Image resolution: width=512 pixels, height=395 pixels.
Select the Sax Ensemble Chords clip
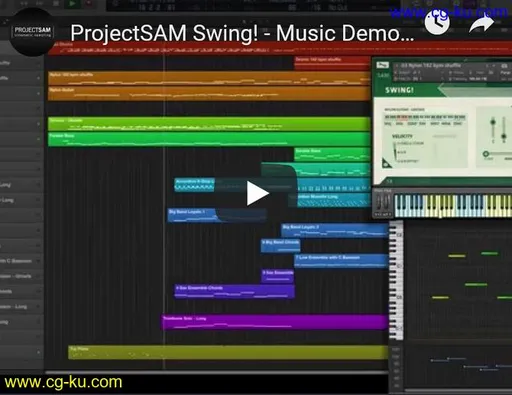234,291
